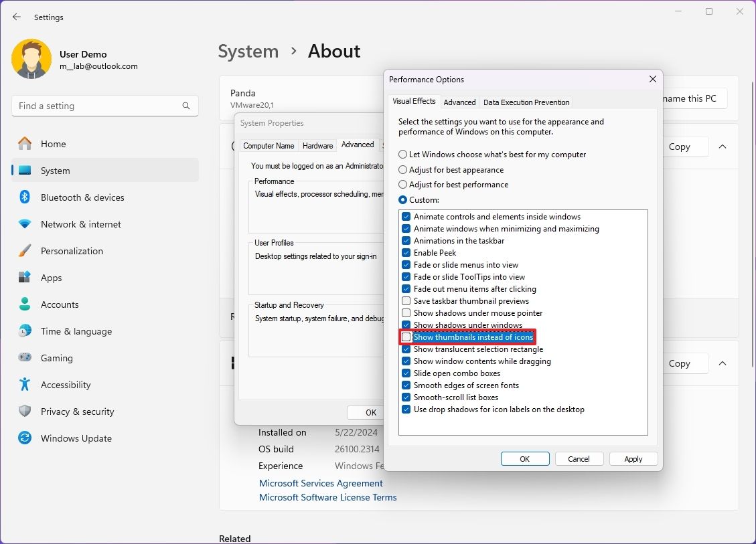Open Privacy & security settings
Image resolution: width=756 pixels, height=544 pixels.
click(77, 412)
